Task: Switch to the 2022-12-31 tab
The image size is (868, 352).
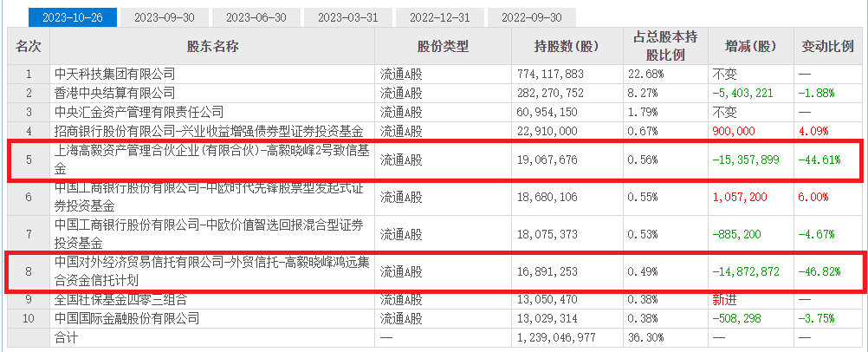Action: pos(440,17)
